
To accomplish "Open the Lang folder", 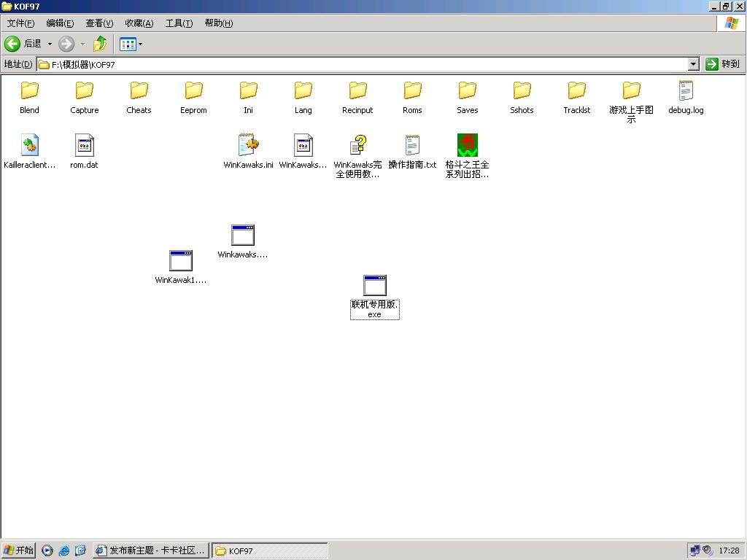I will 303,98.
